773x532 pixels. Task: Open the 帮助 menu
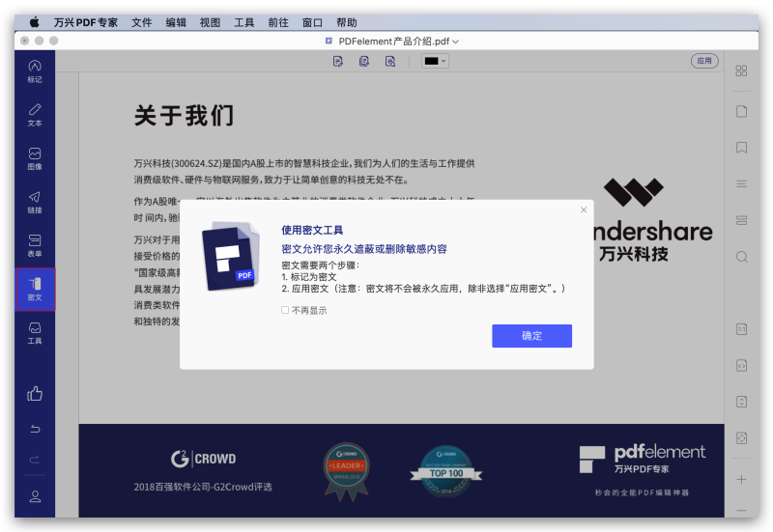tap(347, 22)
